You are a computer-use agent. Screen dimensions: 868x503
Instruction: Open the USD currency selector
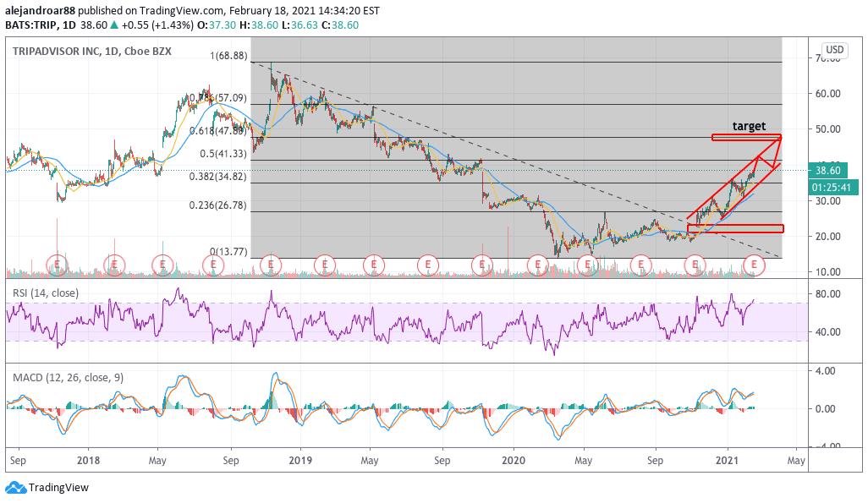tap(834, 50)
